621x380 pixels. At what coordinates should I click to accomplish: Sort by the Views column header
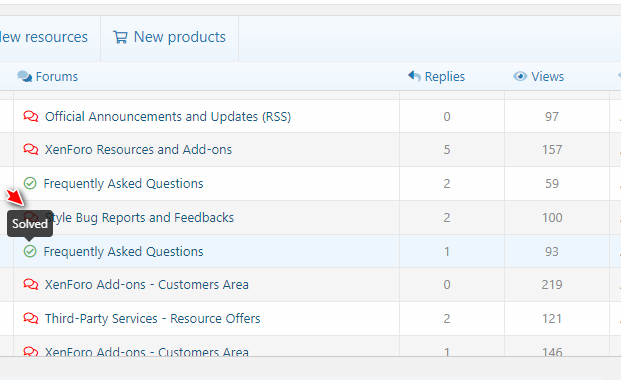coord(547,76)
